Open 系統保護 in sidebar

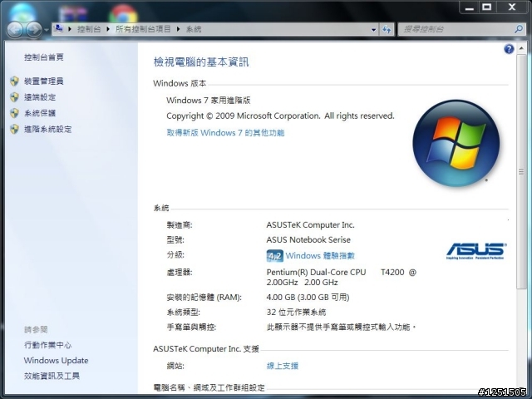40,113
